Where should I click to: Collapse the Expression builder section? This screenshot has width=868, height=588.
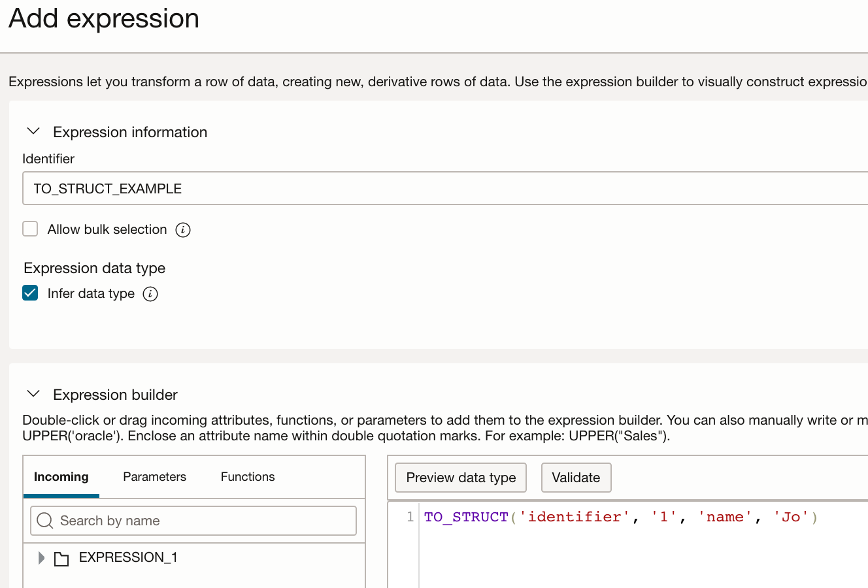point(33,394)
